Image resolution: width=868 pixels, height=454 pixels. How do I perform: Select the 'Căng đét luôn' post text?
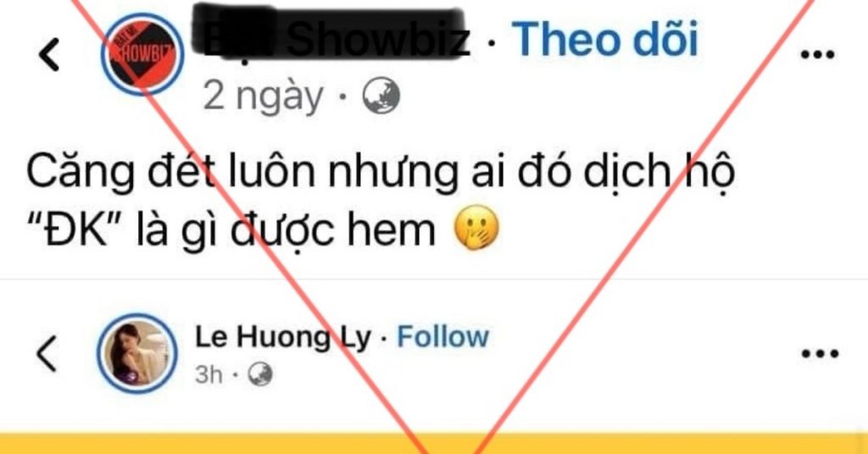tap(381, 200)
